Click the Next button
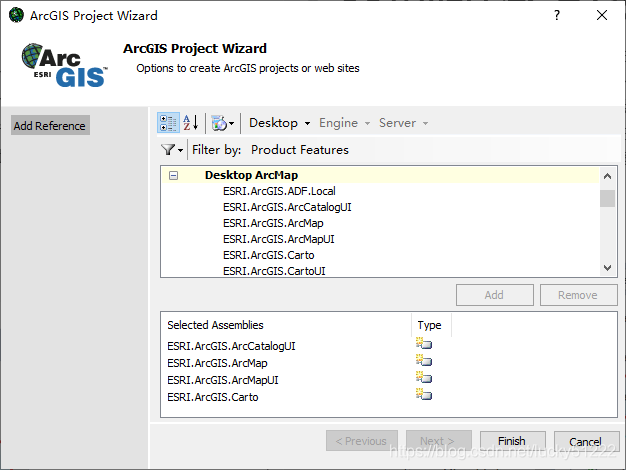Viewport: 626px width, 470px height. click(438, 441)
